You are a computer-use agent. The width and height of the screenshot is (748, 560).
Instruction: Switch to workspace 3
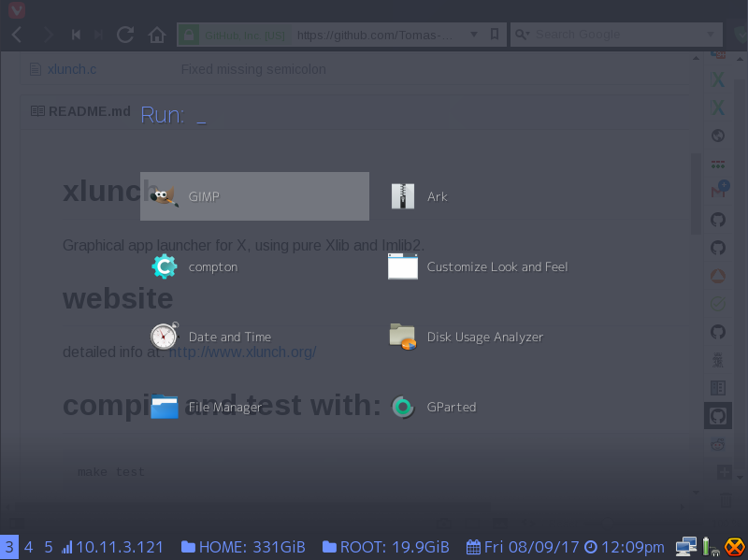(x=9, y=547)
